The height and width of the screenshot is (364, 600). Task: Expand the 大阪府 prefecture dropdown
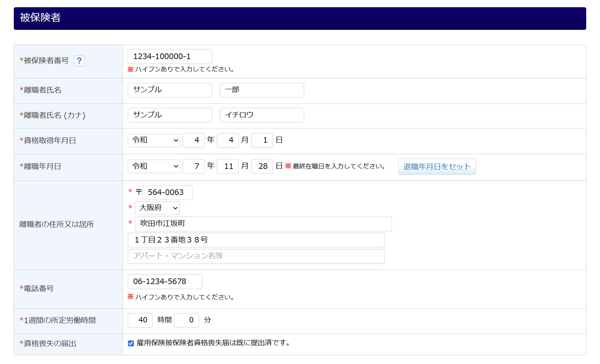click(x=157, y=208)
